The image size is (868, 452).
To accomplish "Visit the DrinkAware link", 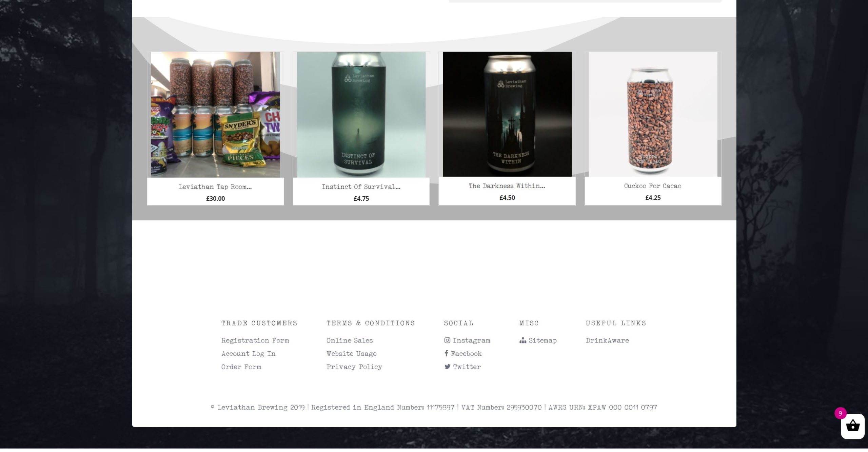I will (x=607, y=340).
